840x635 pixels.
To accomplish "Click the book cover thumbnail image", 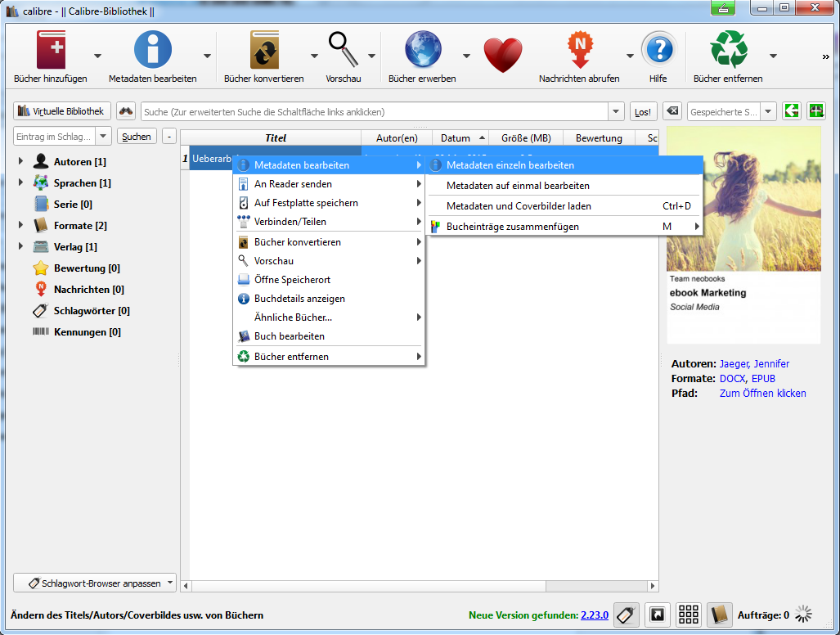I will tap(743, 199).
